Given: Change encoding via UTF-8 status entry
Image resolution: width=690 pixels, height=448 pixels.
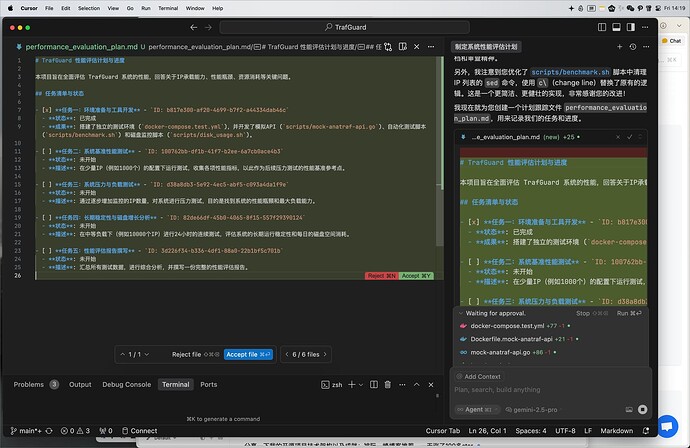Looking at the screenshot, I should 565,431.
